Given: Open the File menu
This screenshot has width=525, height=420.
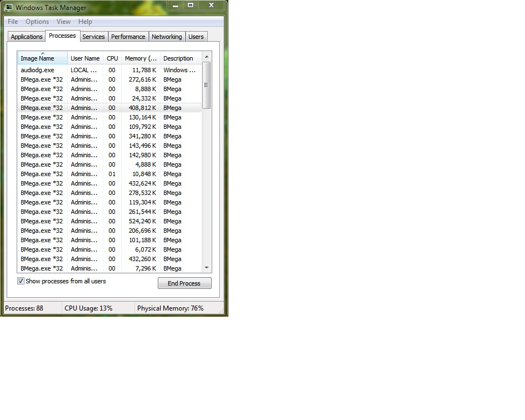Looking at the screenshot, I should click(13, 22).
